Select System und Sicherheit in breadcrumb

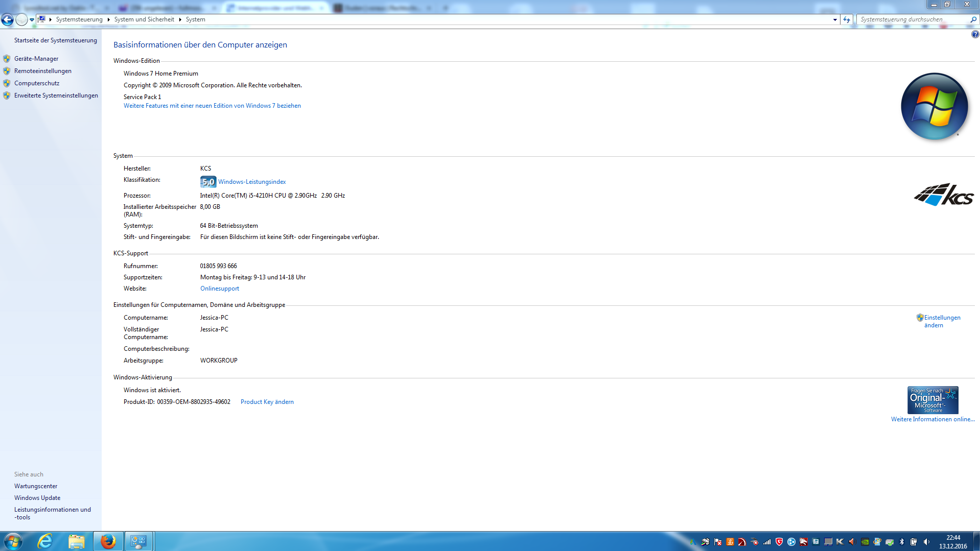(144, 19)
